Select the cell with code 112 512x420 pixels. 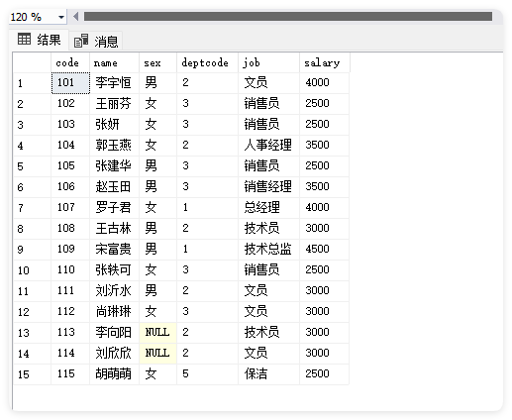pyautogui.click(x=70, y=312)
